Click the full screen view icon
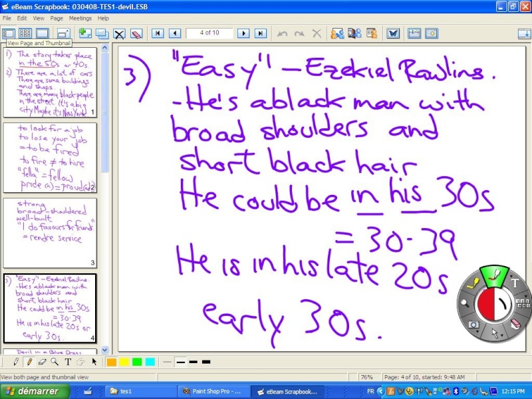This screenshot has height=399, width=532. click(63, 33)
